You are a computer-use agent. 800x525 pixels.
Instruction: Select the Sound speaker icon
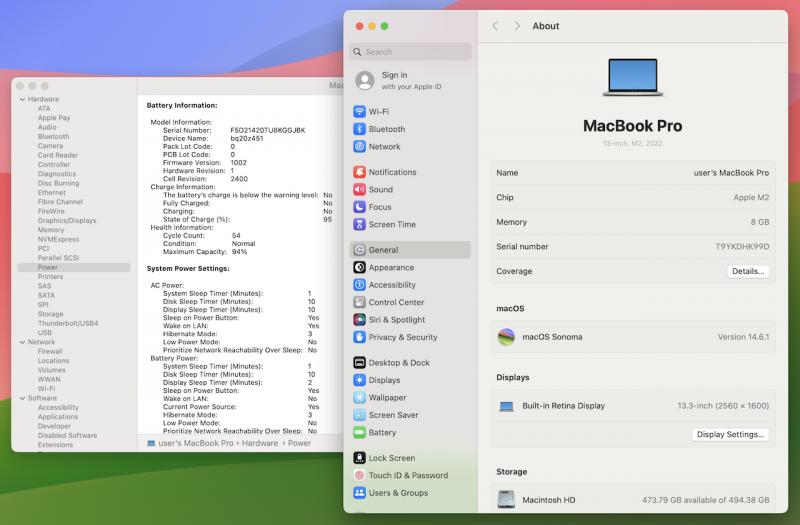(x=359, y=189)
